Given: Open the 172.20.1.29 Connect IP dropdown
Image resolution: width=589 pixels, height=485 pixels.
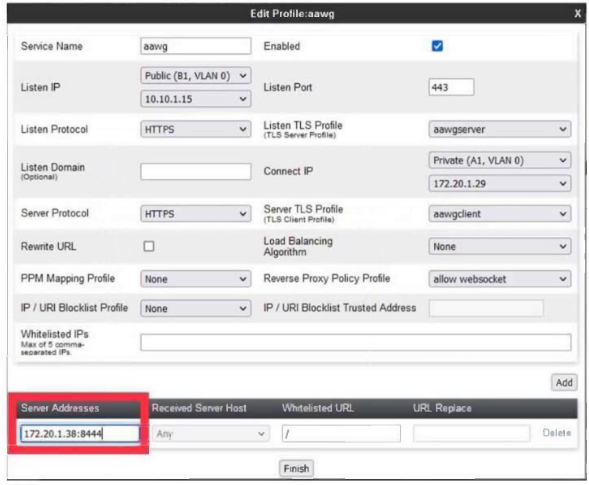Looking at the screenshot, I should coord(500,184).
